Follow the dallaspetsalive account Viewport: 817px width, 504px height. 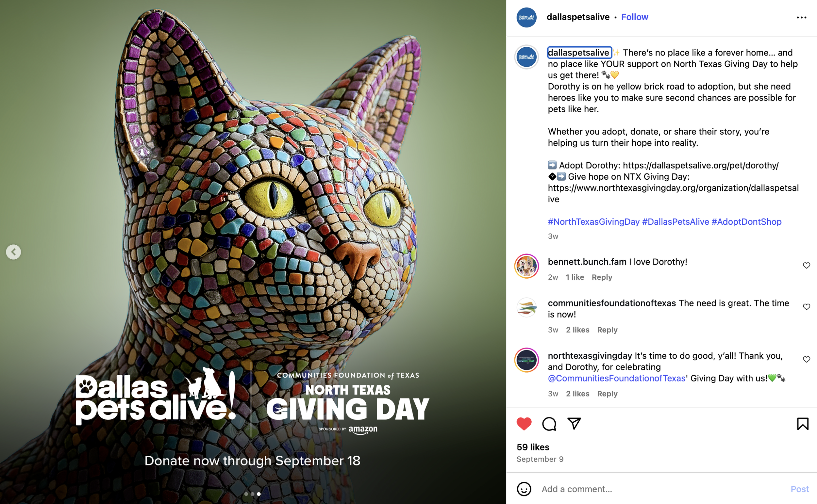pyautogui.click(x=634, y=17)
